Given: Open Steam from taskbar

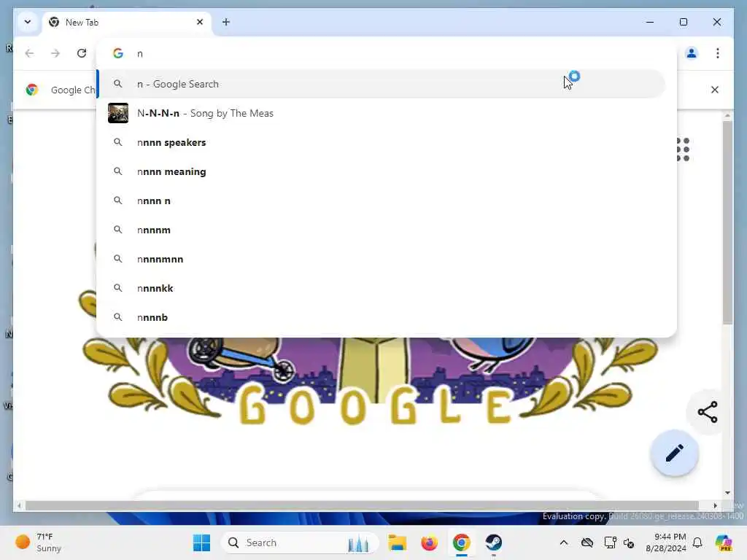Looking at the screenshot, I should click(x=494, y=542).
